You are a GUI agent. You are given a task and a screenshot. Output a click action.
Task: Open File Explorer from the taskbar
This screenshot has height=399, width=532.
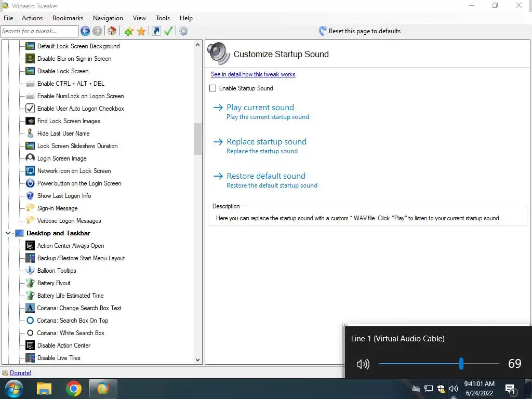44,389
